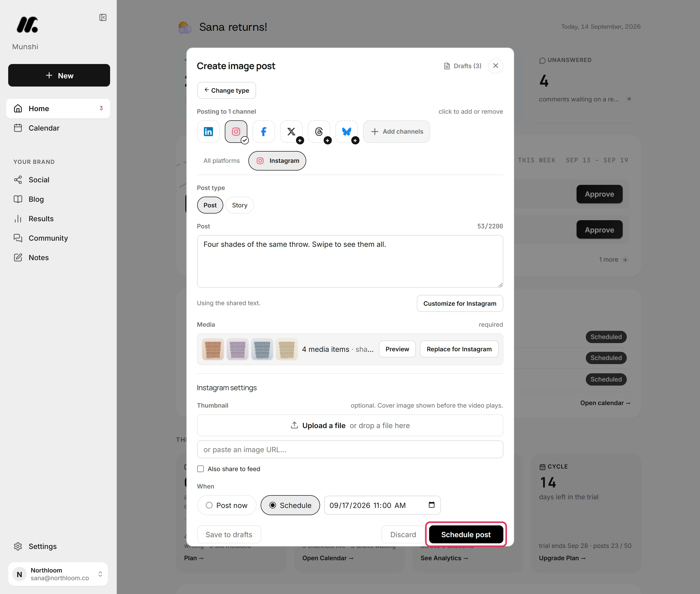Click the New button in sidebar
This screenshot has width=700, height=594.
[59, 76]
